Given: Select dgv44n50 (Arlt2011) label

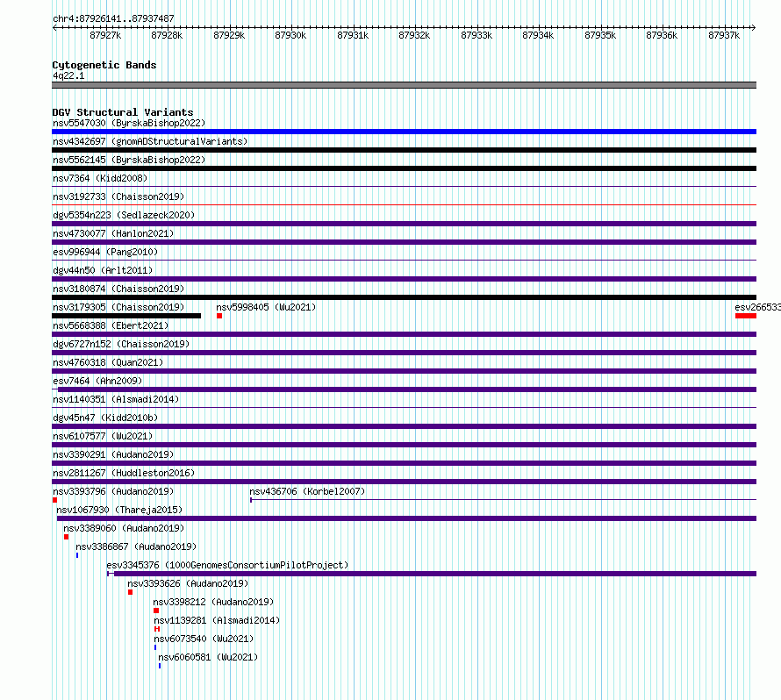Looking at the screenshot, I should (x=103, y=270).
